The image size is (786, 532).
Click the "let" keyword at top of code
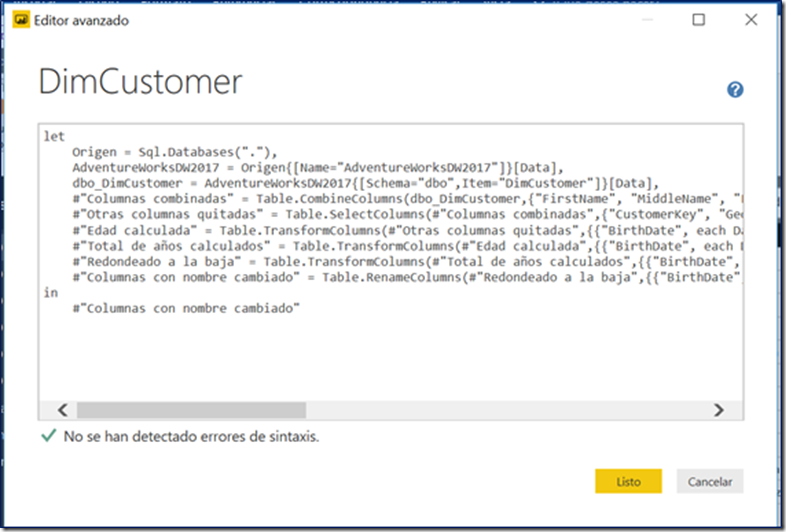[x=54, y=137]
